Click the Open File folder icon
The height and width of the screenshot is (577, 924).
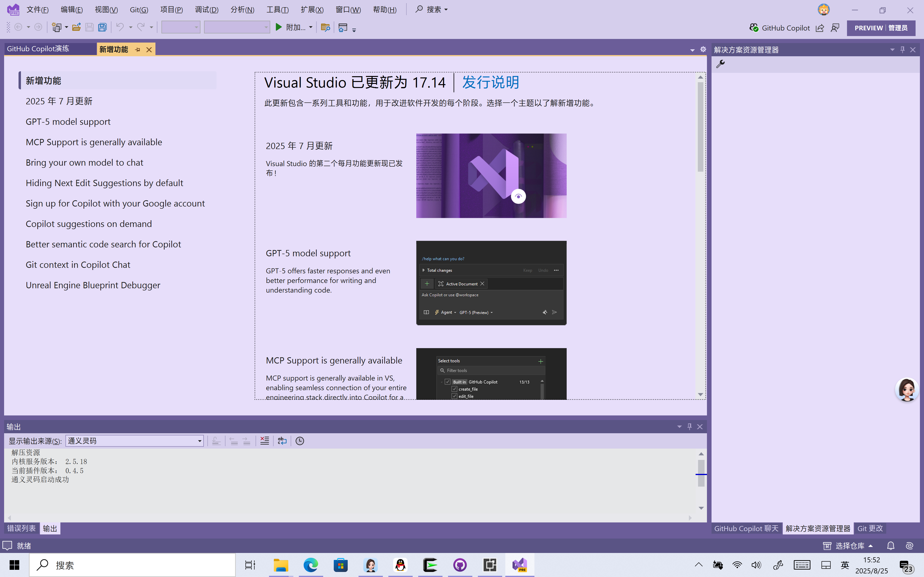point(76,27)
